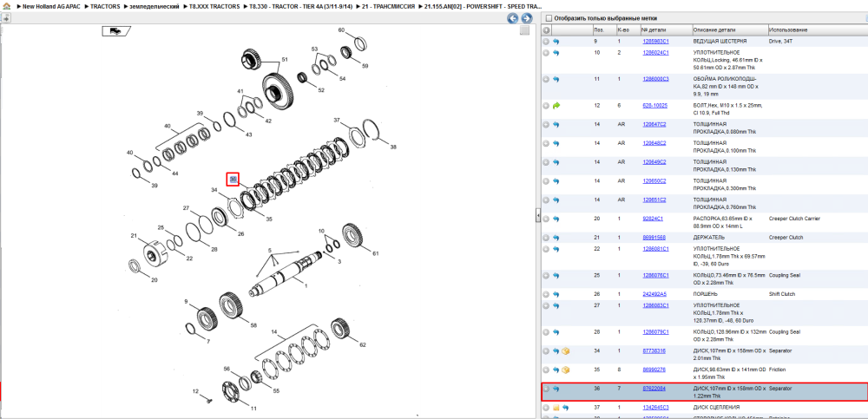Click the blue arrow icon for part 1286076C1

coord(556,275)
